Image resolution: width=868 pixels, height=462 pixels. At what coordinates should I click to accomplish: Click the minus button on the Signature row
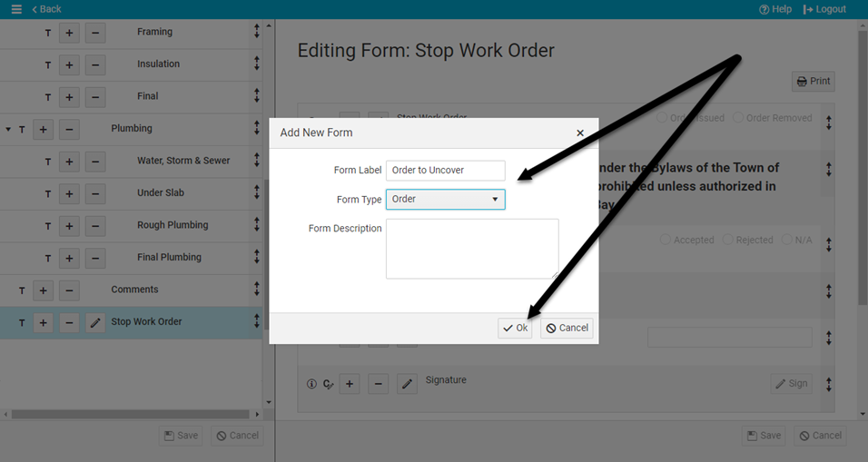[x=378, y=384]
